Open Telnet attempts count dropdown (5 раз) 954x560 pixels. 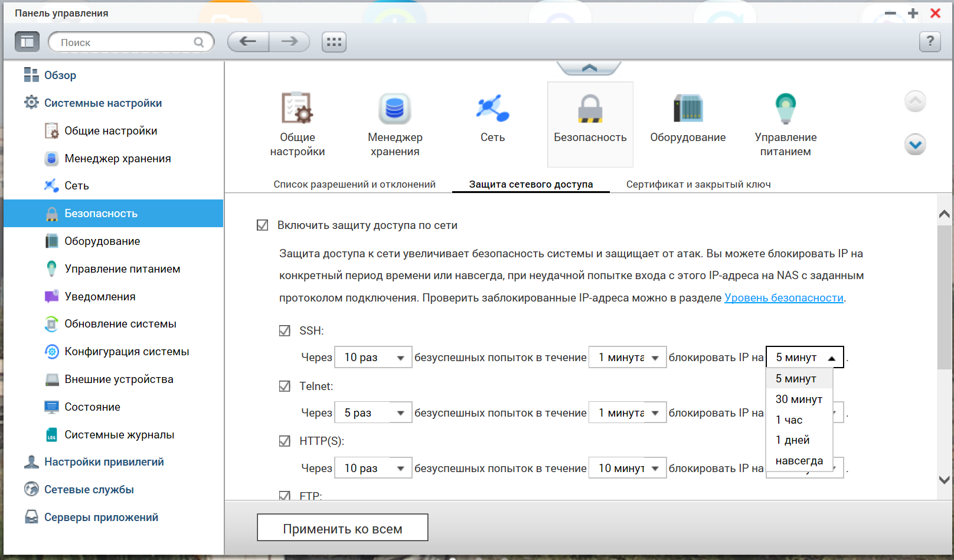(373, 412)
